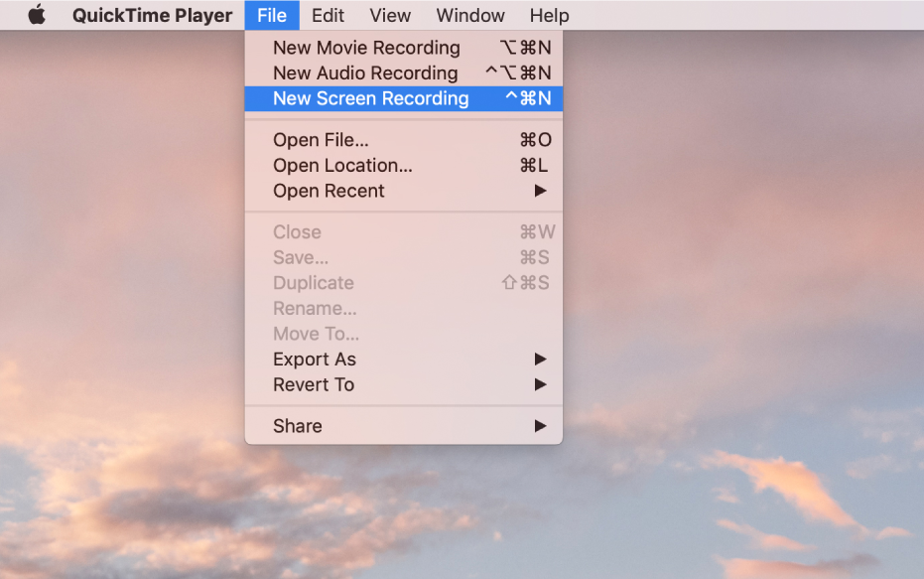
Task: Open the View menu
Action: 389,15
